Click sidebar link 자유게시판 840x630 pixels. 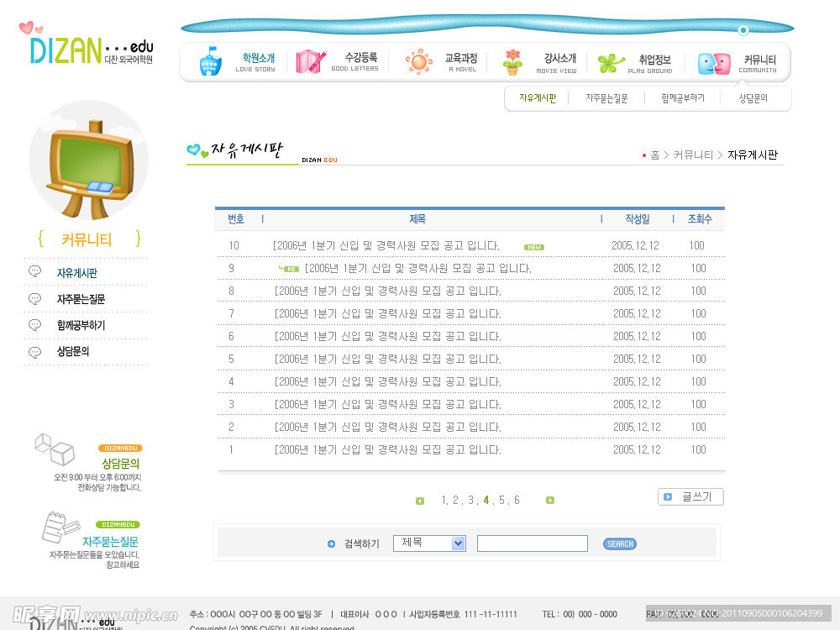coord(77,273)
